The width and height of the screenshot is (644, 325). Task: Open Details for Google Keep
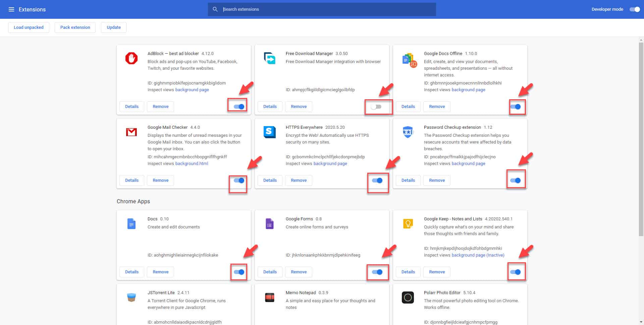(x=408, y=272)
